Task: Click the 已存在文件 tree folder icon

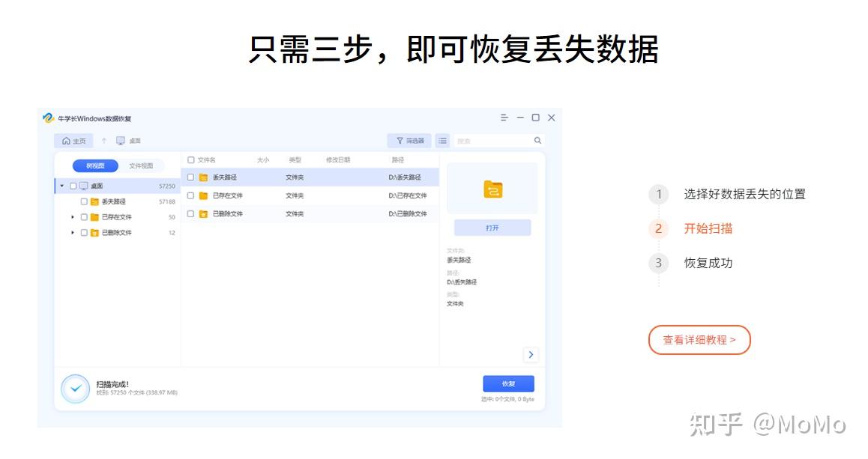Action: 94,217
